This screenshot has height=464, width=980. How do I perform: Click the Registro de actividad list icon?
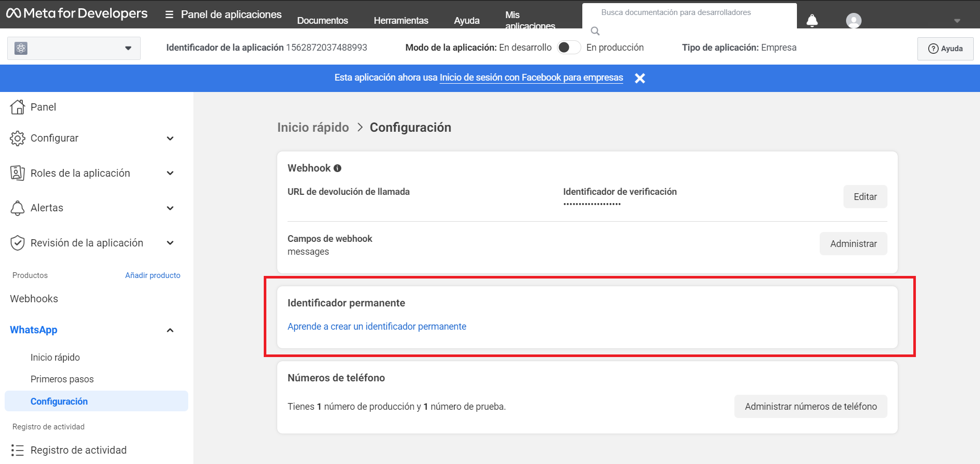[18, 450]
